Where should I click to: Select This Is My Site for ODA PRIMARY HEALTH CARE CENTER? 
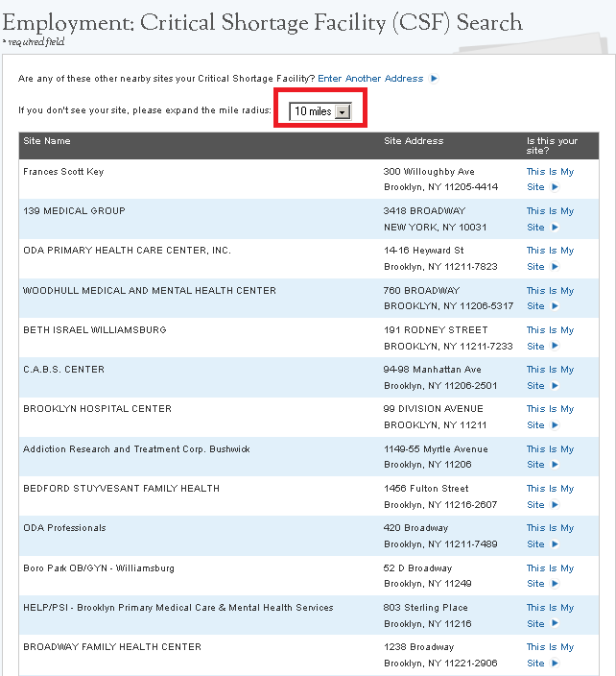550,258
